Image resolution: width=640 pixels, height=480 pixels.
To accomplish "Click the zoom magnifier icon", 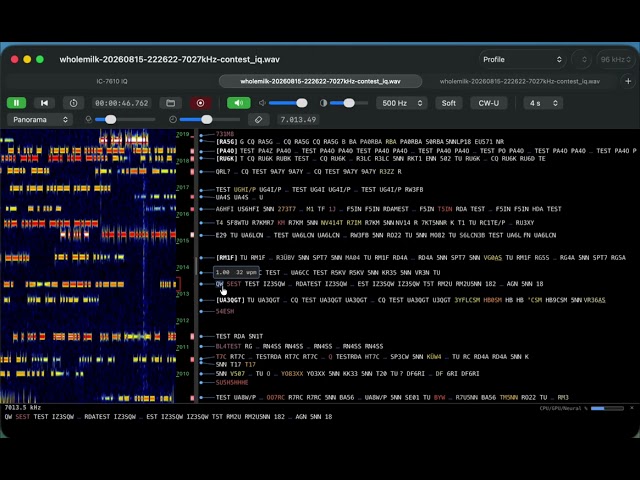I will 89,120.
